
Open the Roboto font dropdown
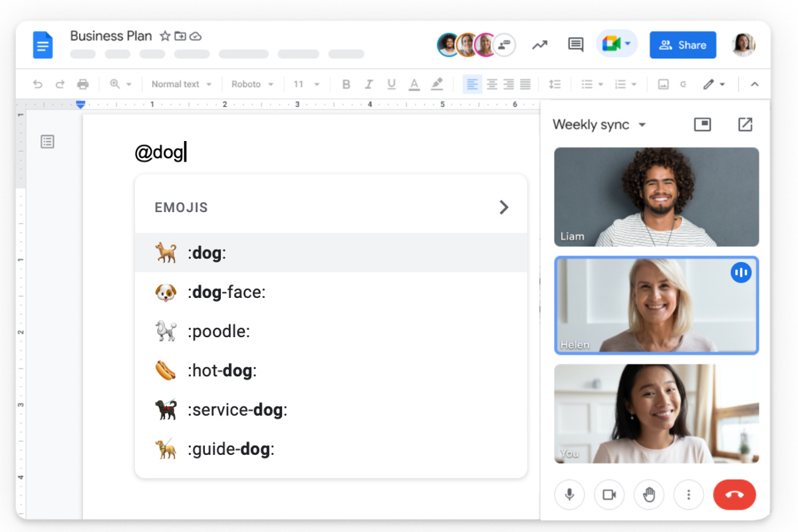(253, 84)
